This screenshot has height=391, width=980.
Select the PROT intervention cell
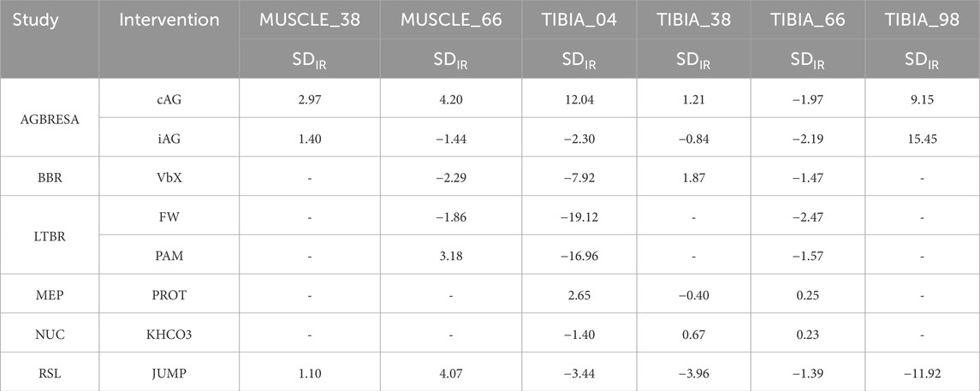tap(169, 293)
